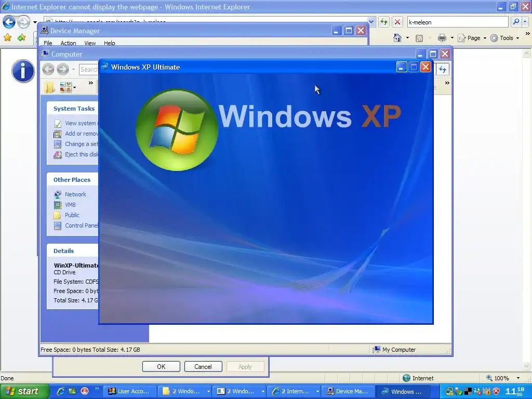Screen dimensions: 532x399
Task: Click the Cancel button
Action: click(203, 366)
